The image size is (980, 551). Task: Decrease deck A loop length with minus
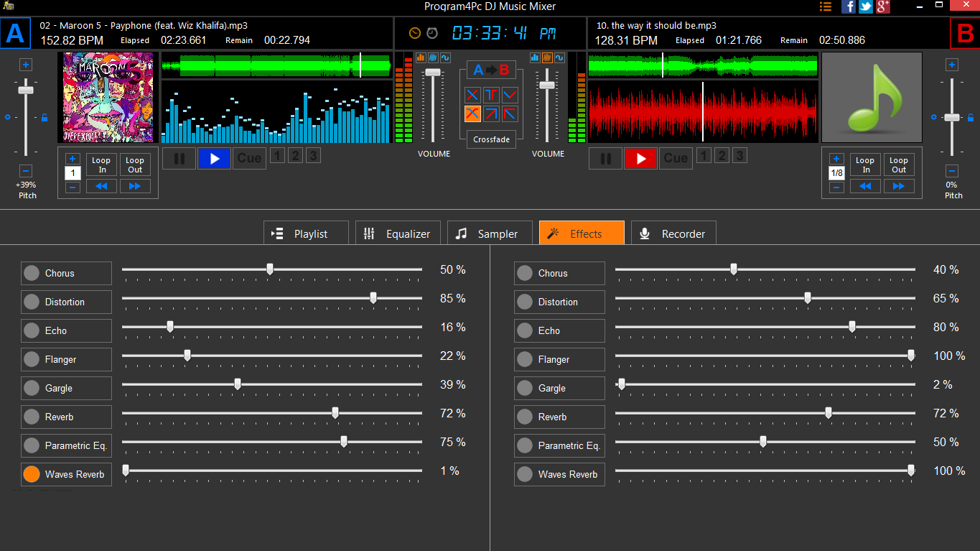[73, 187]
